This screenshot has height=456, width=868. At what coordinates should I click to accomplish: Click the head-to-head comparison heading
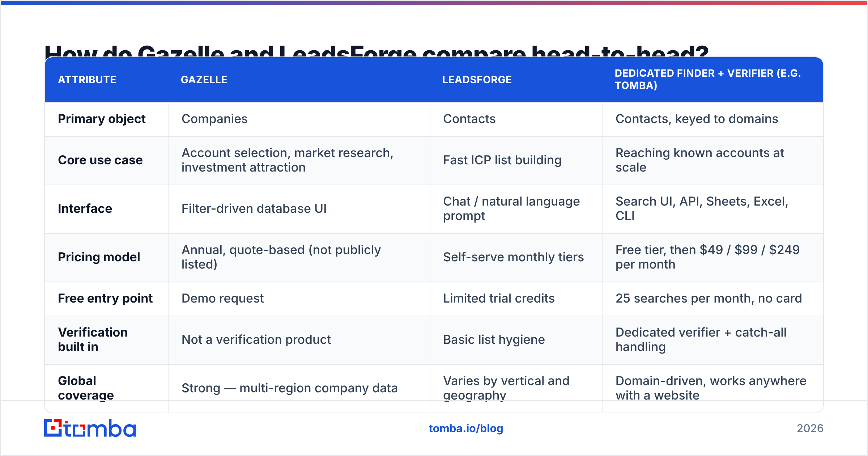tap(376, 51)
